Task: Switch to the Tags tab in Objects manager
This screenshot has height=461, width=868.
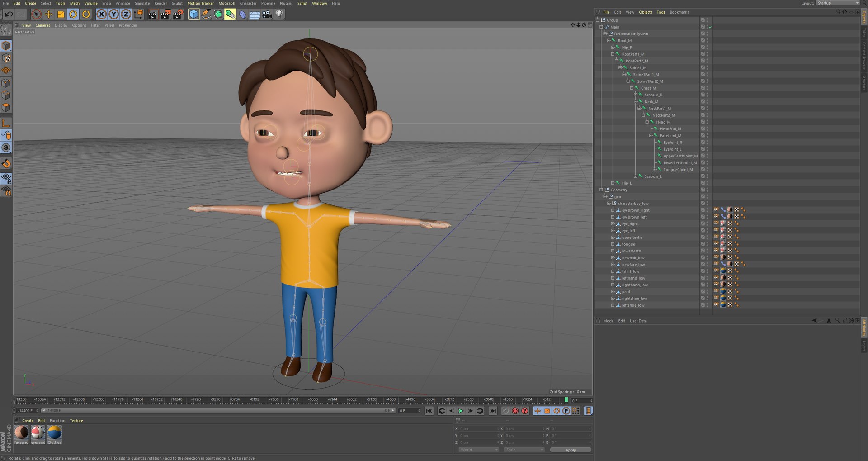Action: 661,12
